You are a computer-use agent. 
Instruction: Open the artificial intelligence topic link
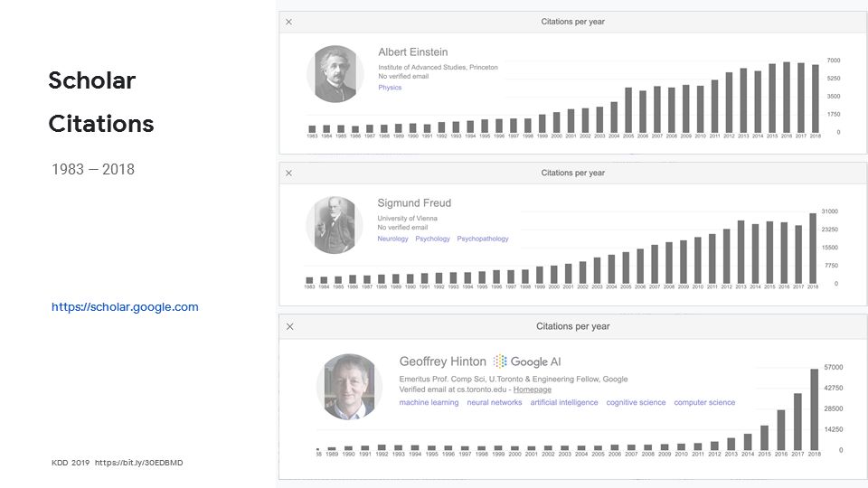[x=564, y=403]
